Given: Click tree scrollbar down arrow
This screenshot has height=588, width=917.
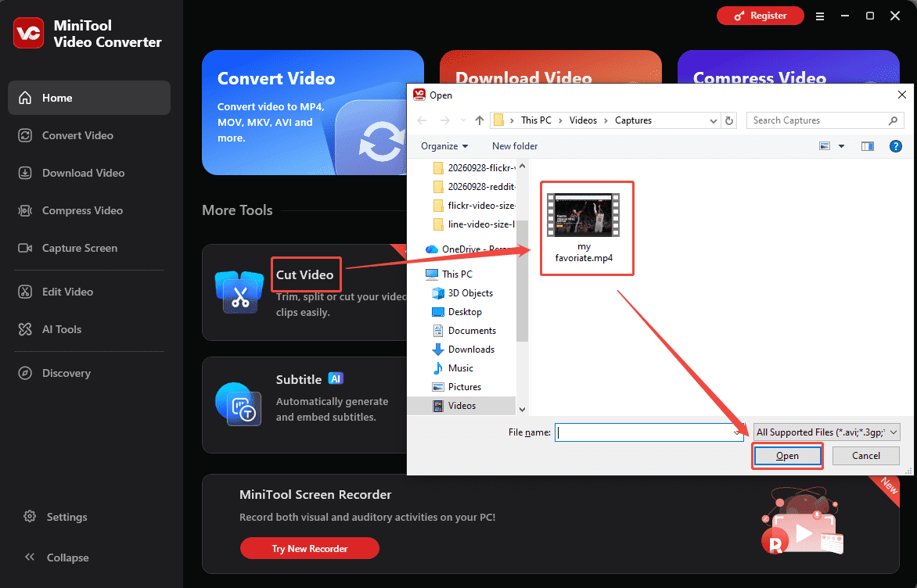Looking at the screenshot, I should pos(522,410).
